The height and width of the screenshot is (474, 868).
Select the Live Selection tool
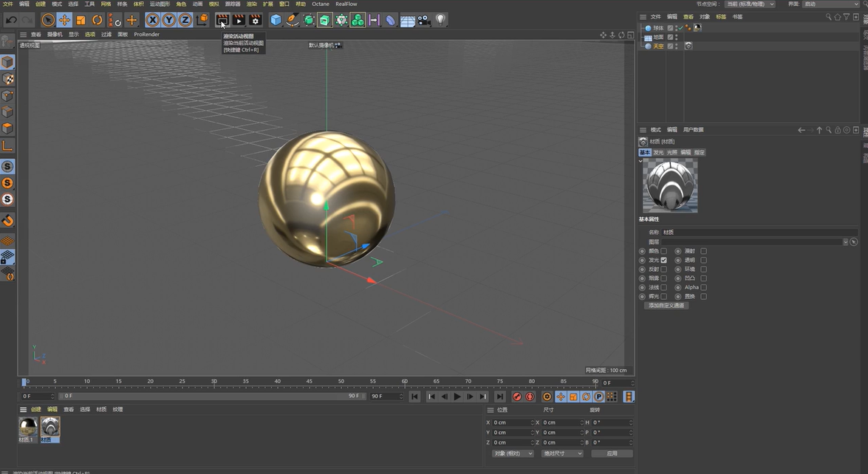(48, 21)
